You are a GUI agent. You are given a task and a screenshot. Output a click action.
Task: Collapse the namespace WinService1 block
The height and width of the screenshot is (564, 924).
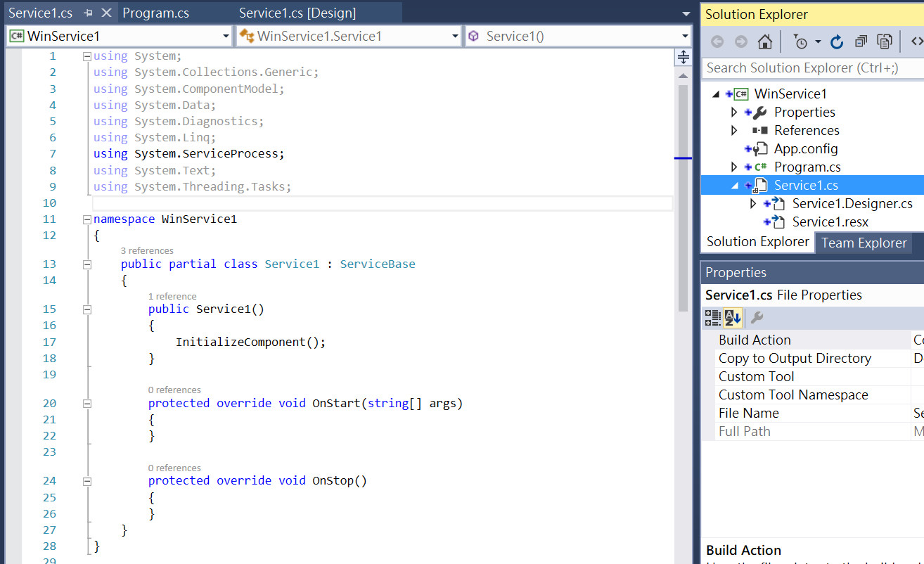click(87, 219)
